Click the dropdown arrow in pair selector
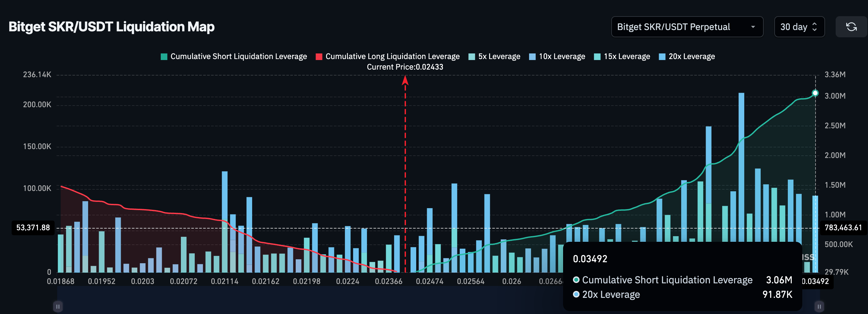 tap(753, 27)
